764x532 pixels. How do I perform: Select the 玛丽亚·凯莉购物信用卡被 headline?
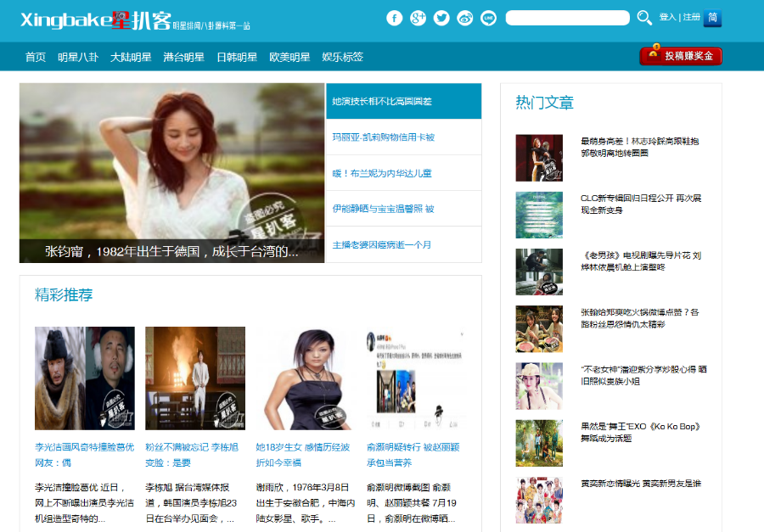[x=384, y=137]
